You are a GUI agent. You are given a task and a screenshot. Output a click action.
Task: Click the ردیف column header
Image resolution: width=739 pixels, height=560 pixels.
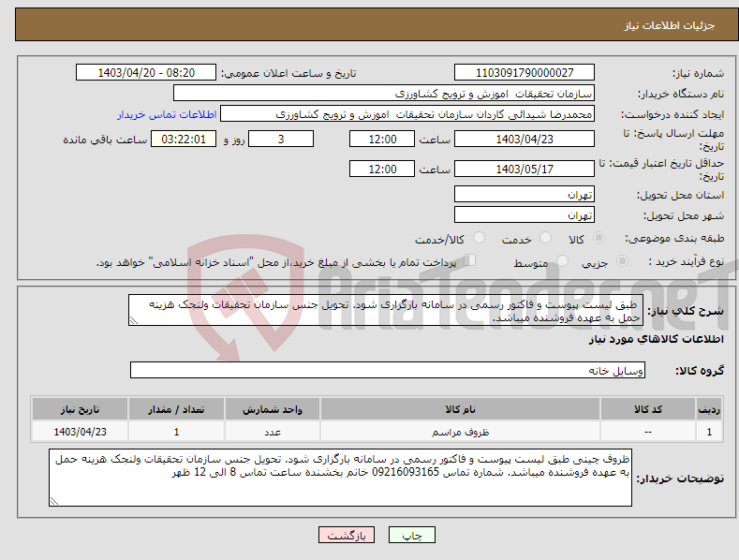coord(709,409)
